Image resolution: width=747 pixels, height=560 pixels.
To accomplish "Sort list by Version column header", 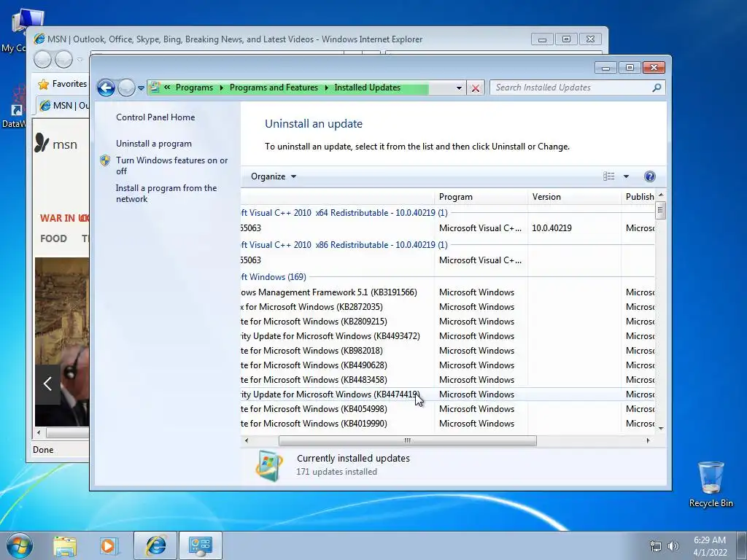I will (x=574, y=197).
